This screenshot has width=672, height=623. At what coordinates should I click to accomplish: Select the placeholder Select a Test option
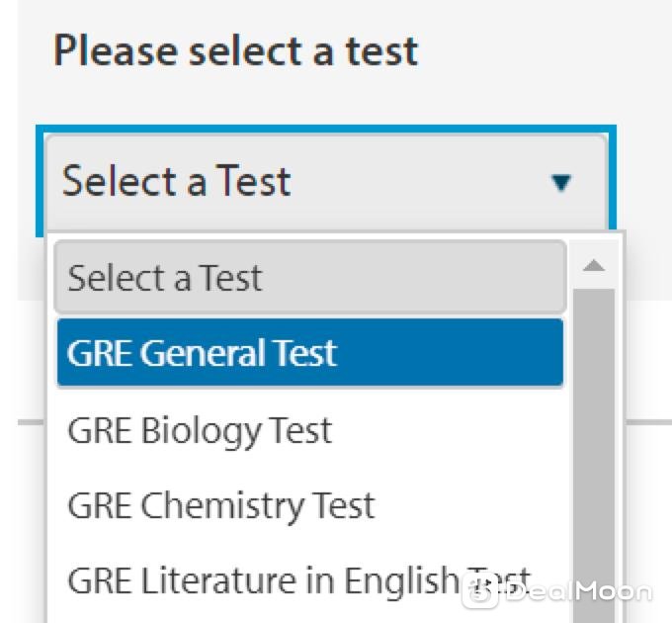point(310,278)
